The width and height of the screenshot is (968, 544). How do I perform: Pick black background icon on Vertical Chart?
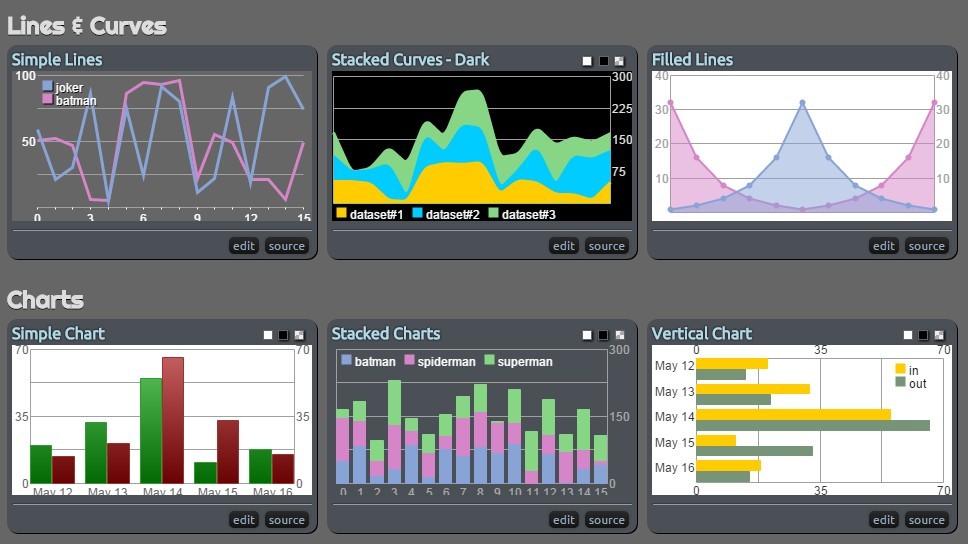pyautogui.click(x=923, y=335)
